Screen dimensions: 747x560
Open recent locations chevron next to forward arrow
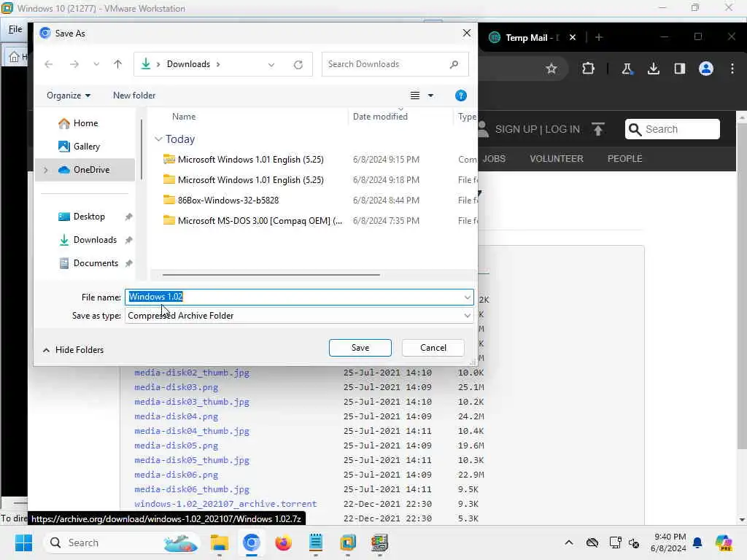click(x=96, y=64)
